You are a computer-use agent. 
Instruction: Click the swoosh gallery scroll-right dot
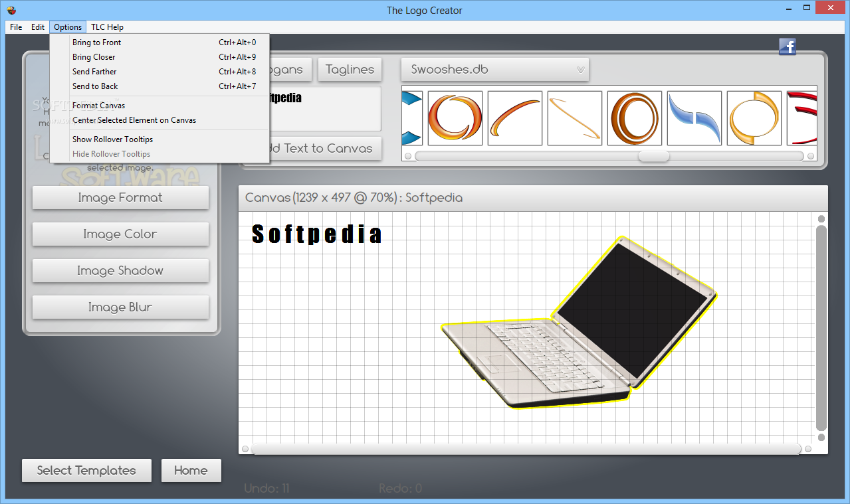tap(811, 156)
